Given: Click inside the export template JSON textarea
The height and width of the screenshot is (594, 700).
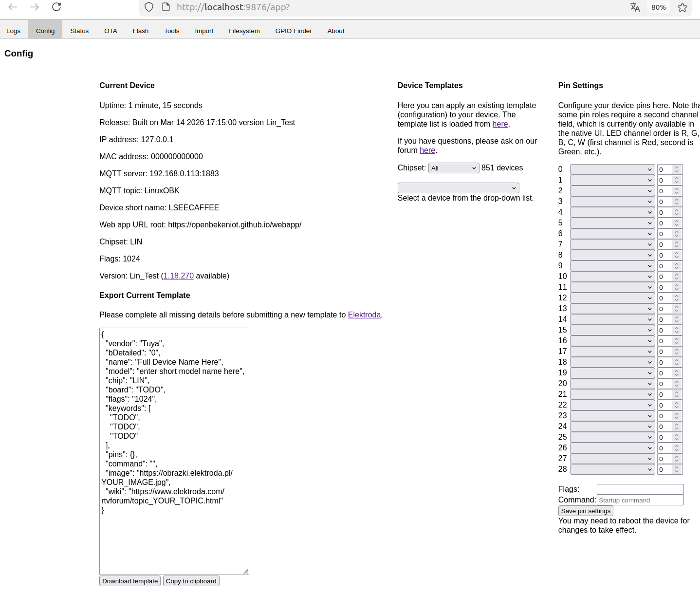Looking at the screenshot, I should coord(174,451).
